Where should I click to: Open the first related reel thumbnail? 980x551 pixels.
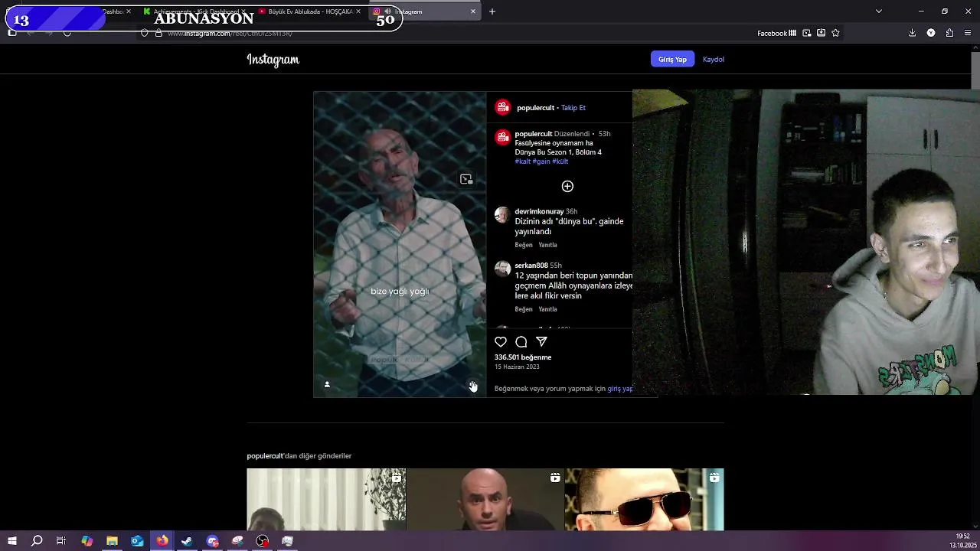[326, 499]
